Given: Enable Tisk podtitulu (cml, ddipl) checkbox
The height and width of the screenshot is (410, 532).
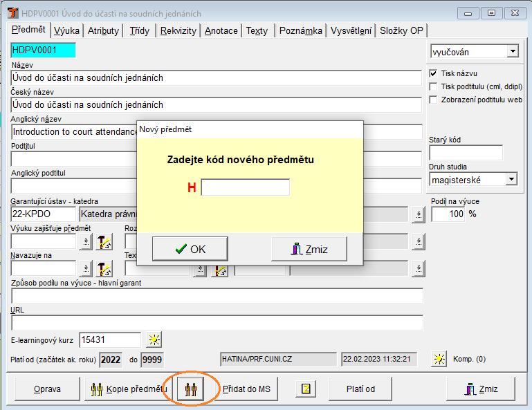Looking at the screenshot, I should point(434,86).
